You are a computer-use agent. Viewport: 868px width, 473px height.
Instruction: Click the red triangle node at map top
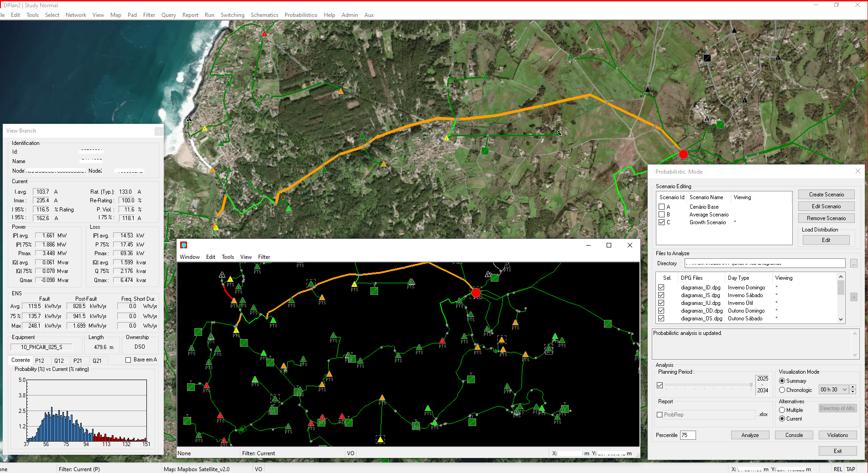click(265, 34)
